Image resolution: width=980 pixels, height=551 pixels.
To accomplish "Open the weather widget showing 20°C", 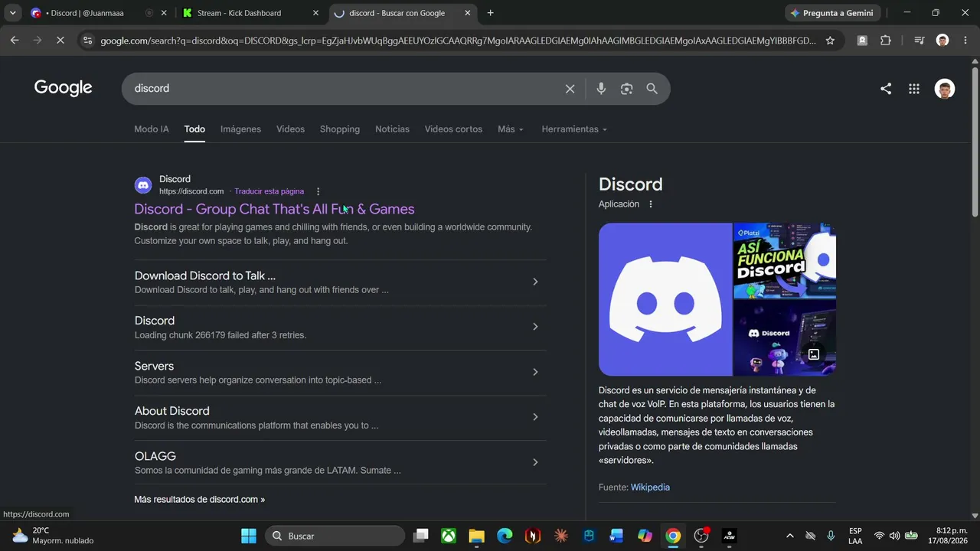I will click(53, 536).
